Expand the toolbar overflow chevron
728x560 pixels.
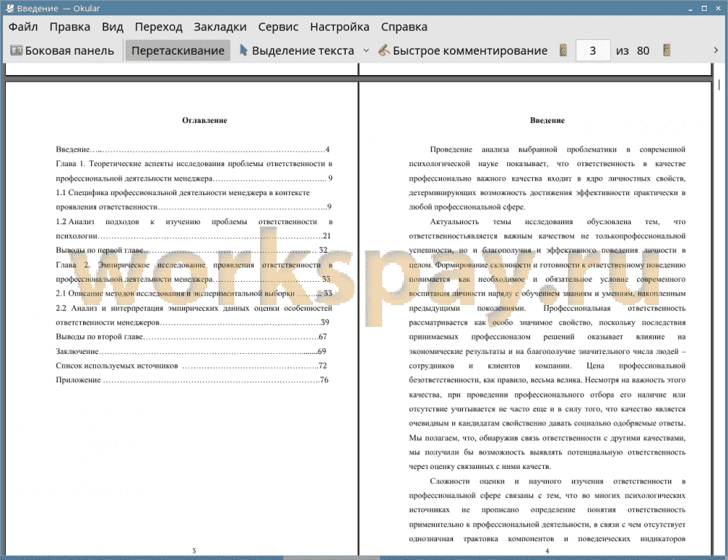coord(716,50)
